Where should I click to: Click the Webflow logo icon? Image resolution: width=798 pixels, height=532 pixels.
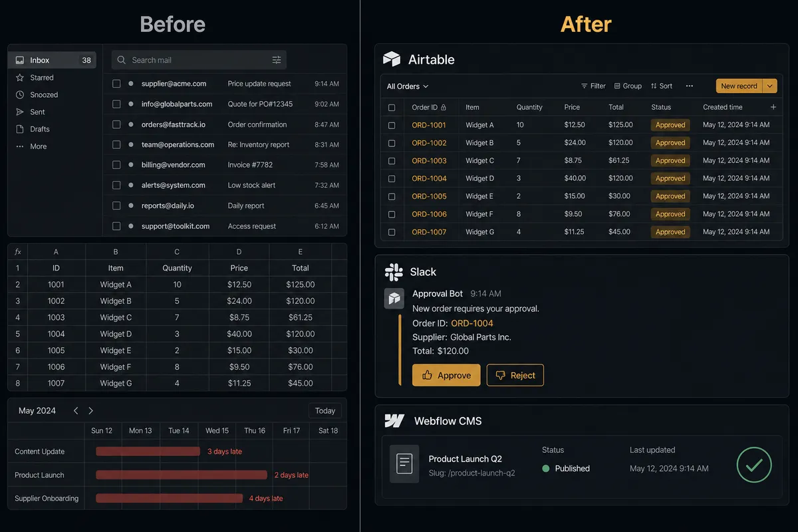pyautogui.click(x=394, y=421)
